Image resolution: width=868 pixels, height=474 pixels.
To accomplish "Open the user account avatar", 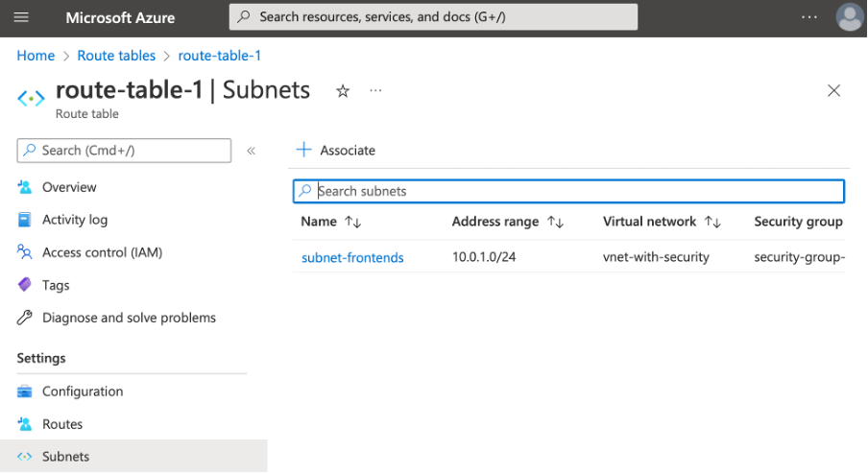I will 849,17.
